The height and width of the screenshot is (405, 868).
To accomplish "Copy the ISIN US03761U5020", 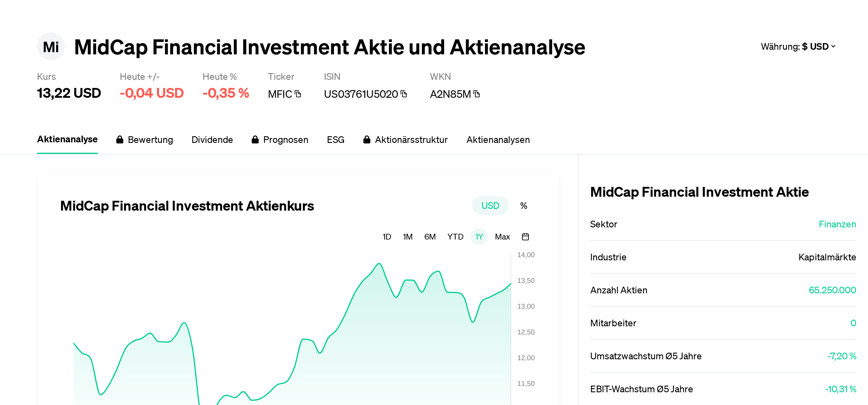I will click(404, 94).
